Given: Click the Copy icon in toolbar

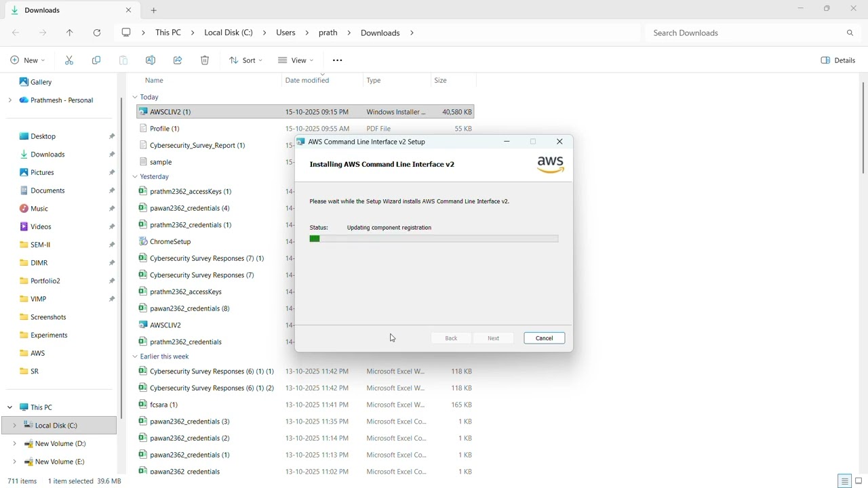Looking at the screenshot, I should coord(96,60).
